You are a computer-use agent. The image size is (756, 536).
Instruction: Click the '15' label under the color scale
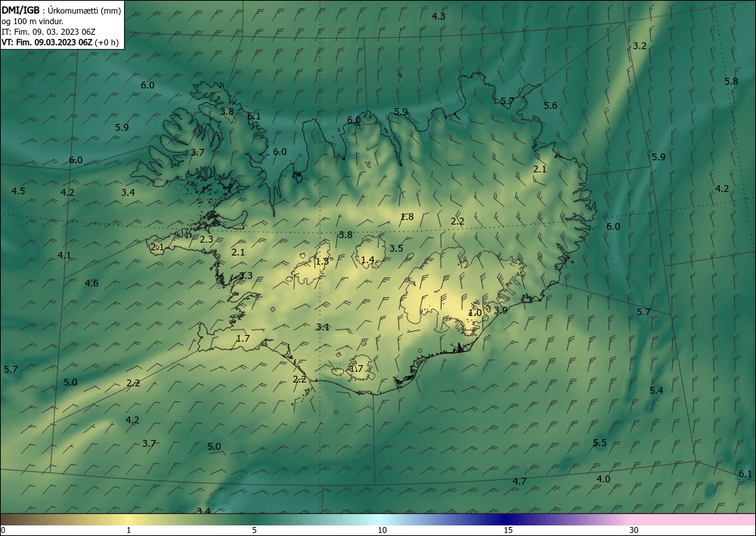(508, 530)
